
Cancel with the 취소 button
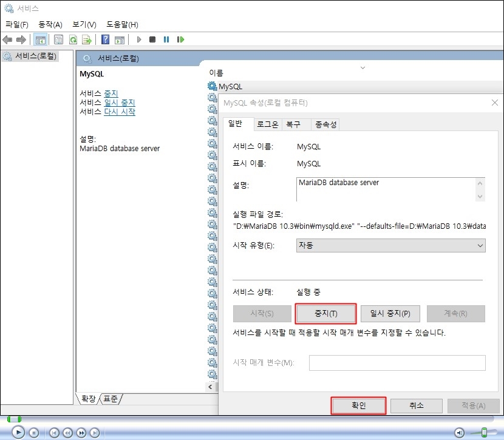pyautogui.click(x=416, y=405)
